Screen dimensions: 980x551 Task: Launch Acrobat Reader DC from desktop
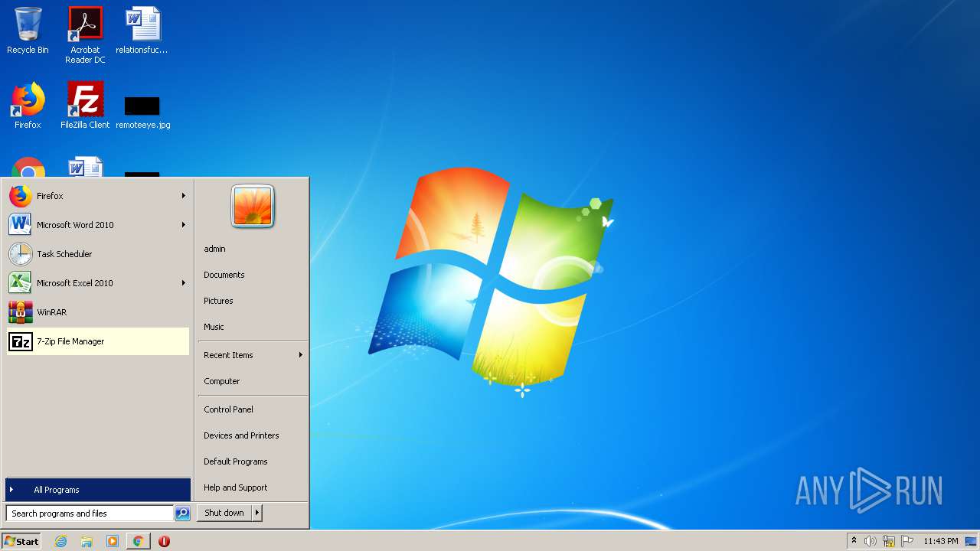point(85,35)
